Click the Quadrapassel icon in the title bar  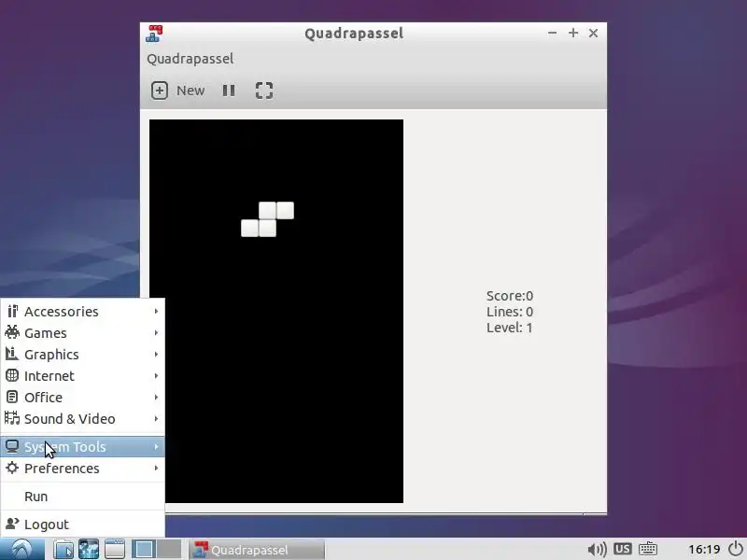pos(154,34)
